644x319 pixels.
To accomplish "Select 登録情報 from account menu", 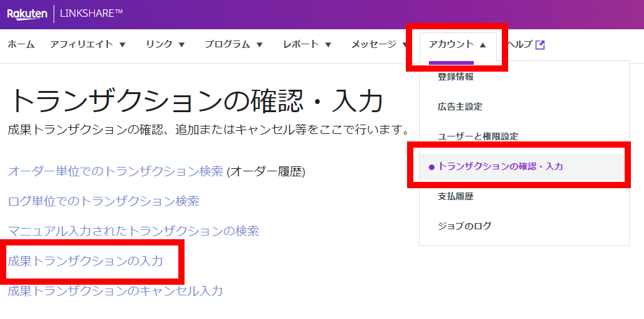I will [x=455, y=77].
